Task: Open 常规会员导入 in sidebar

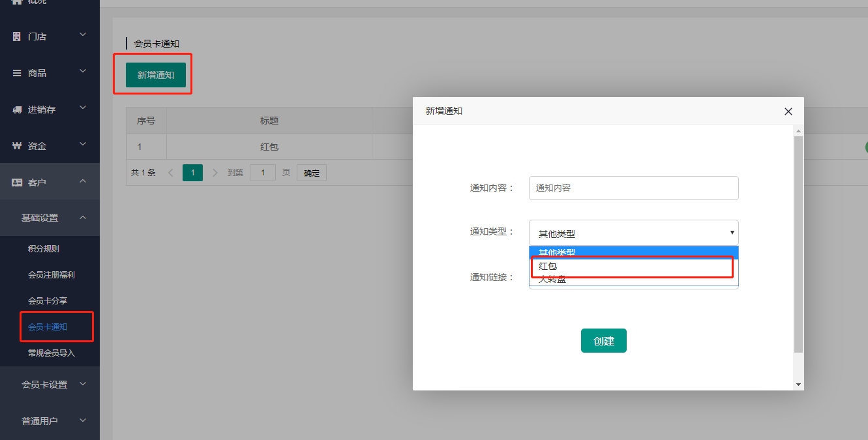Action: pos(52,353)
